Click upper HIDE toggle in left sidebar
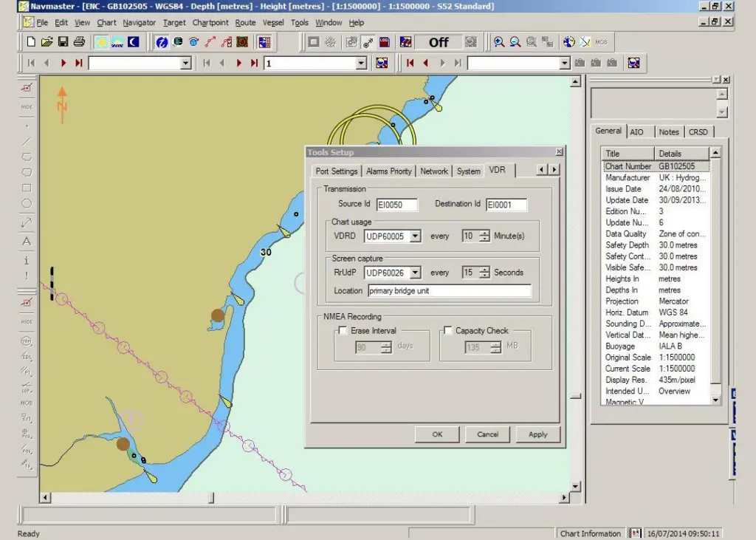Screen dimensions: 756x540 click(x=27, y=107)
